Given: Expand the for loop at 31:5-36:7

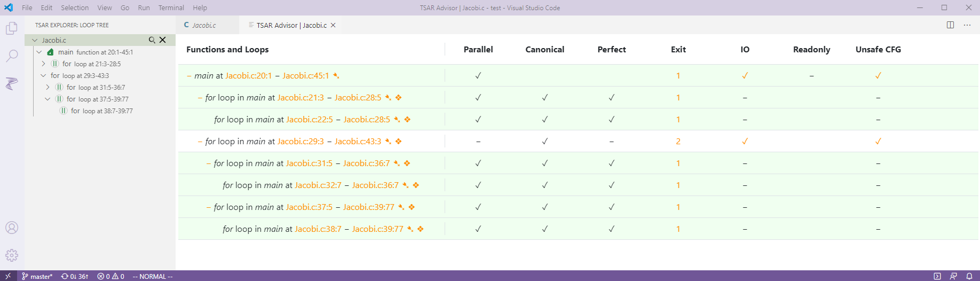Looking at the screenshot, I should pos(48,87).
